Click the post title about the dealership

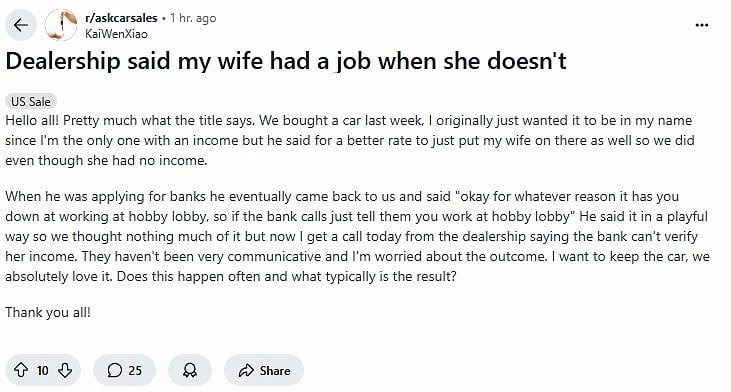[x=286, y=61]
